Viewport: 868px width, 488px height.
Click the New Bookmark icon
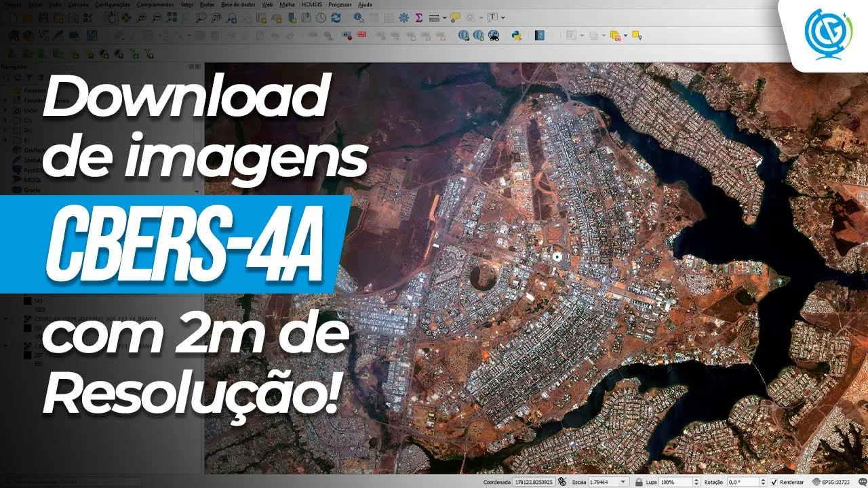click(x=292, y=18)
